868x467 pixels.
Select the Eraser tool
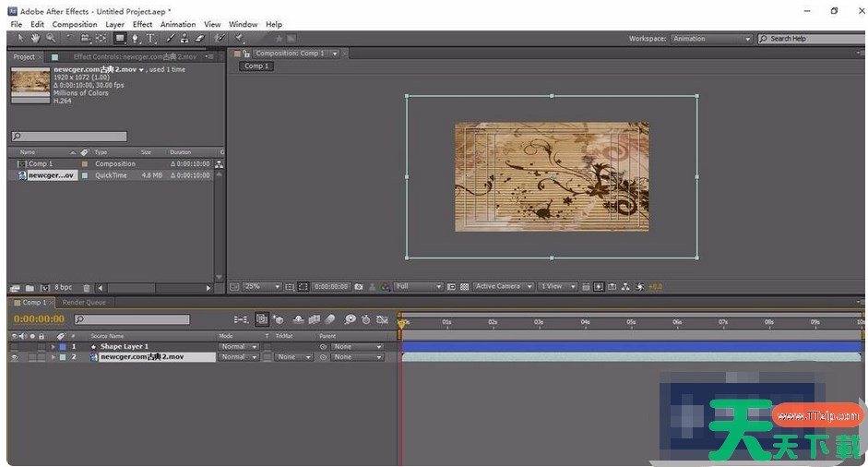tap(200, 39)
